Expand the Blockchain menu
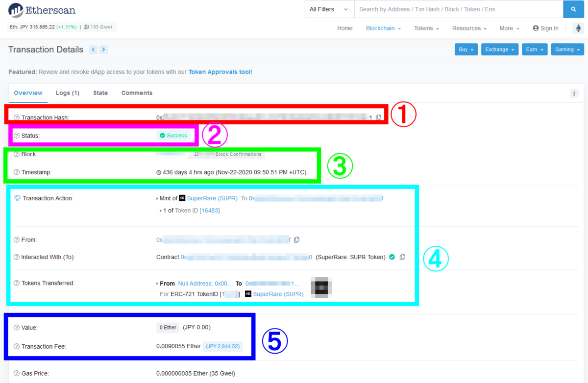588x383 pixels. click(x=383, y=28)
